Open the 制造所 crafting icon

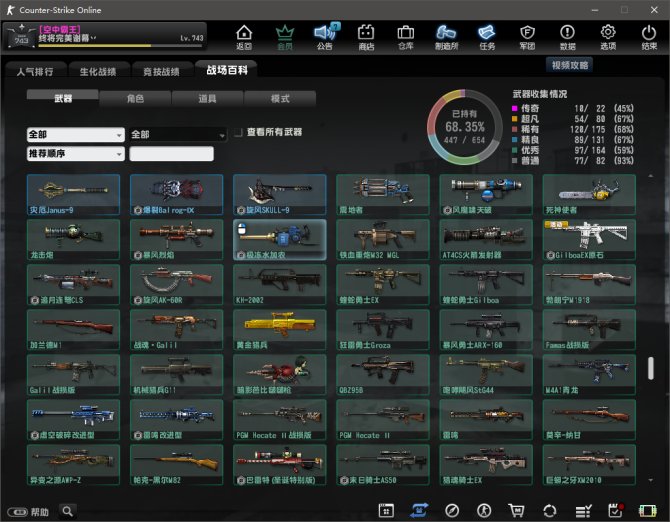(x=446, y=37)
